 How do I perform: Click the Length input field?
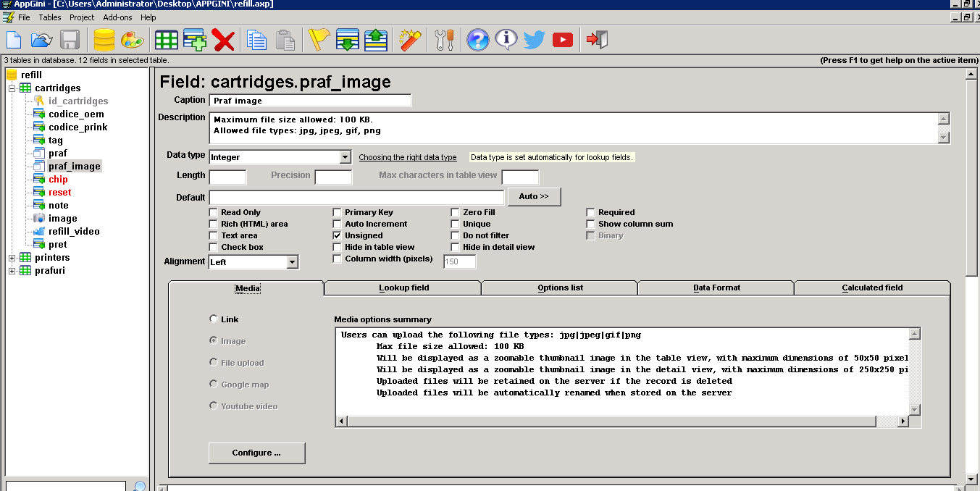coord(227,177)
